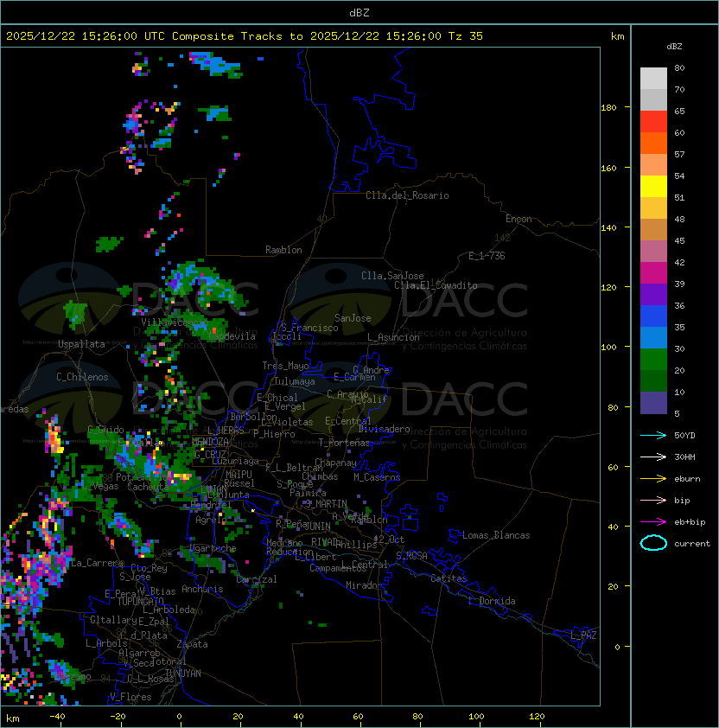Click the 'TUPUNGATO' label
Screen dimensions: 719x728
tap(140, 602)
